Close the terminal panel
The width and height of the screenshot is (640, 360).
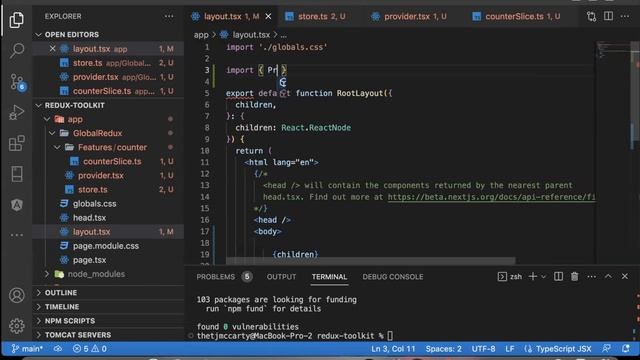coord(625,276)
